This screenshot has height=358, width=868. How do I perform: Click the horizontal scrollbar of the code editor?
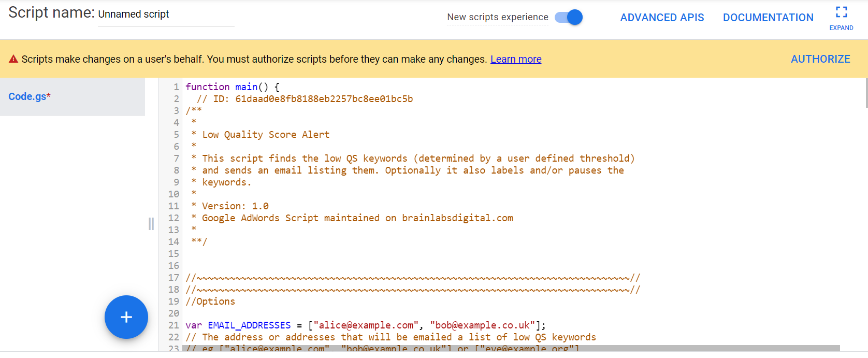click(512, 348)
